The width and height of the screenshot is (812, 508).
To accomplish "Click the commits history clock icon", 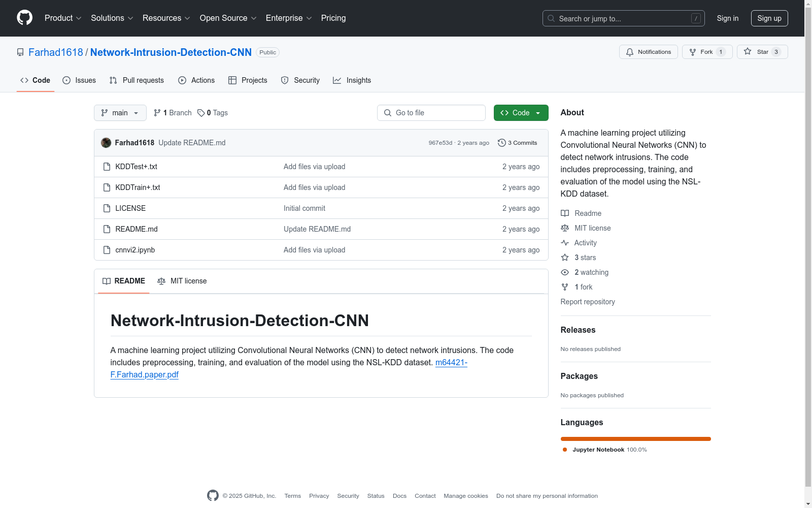I will click(502, 143).
